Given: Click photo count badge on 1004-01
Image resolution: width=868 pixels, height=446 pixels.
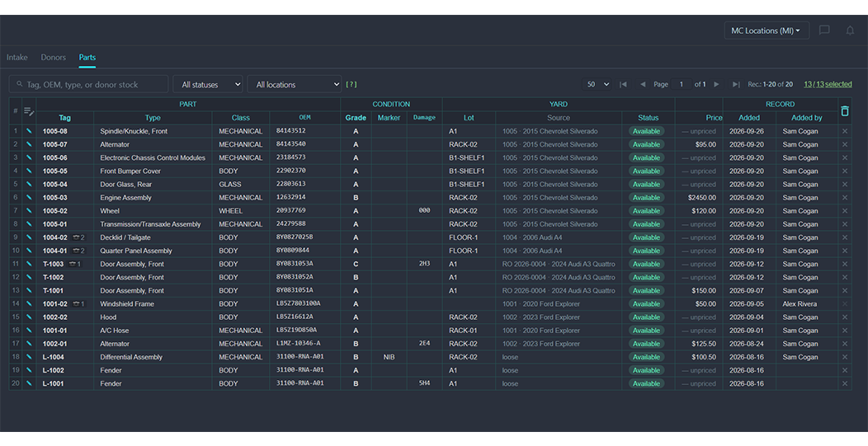Looking at the screenshot, I should 78,251.
